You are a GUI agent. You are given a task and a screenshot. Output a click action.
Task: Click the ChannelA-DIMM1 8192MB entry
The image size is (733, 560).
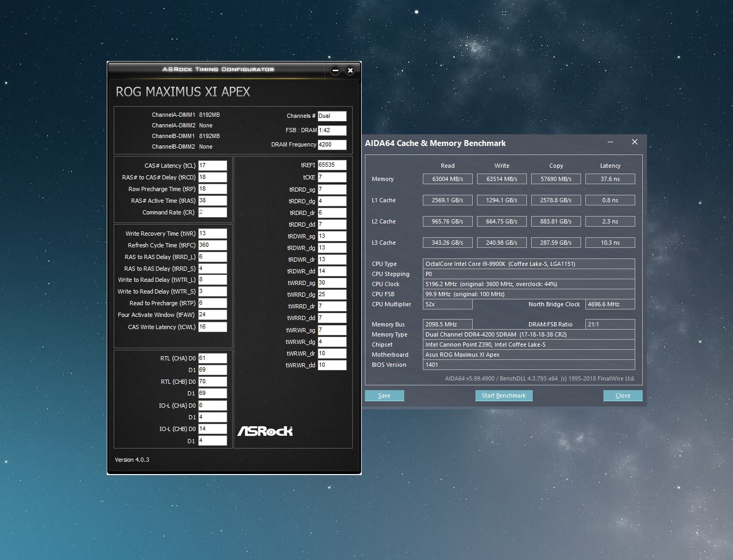point(185,115)
